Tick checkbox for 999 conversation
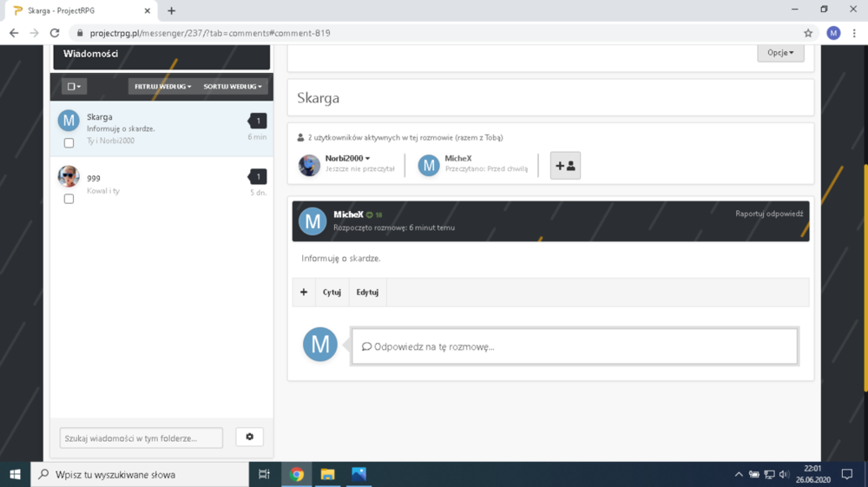 pos(69,199)
